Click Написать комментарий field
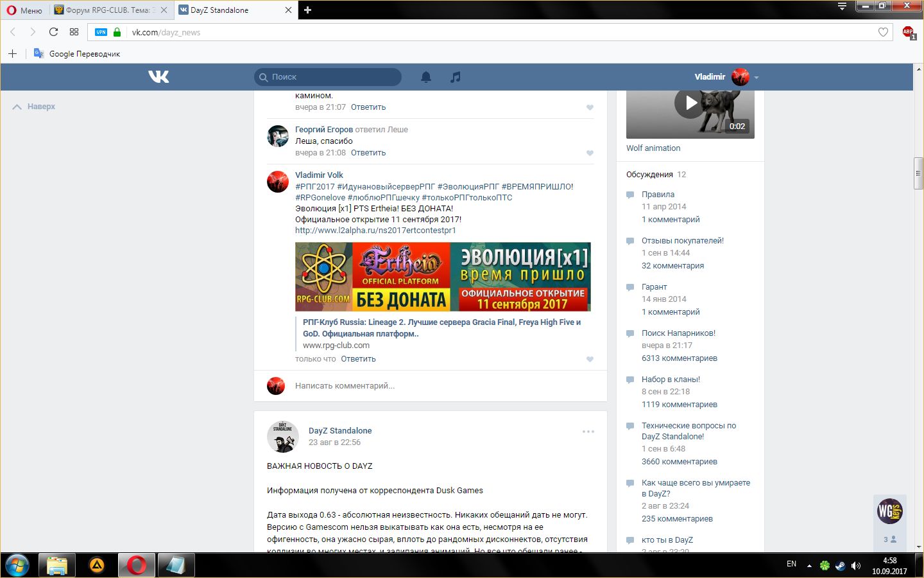Screen dimensions: 924x578 (443, 386)
